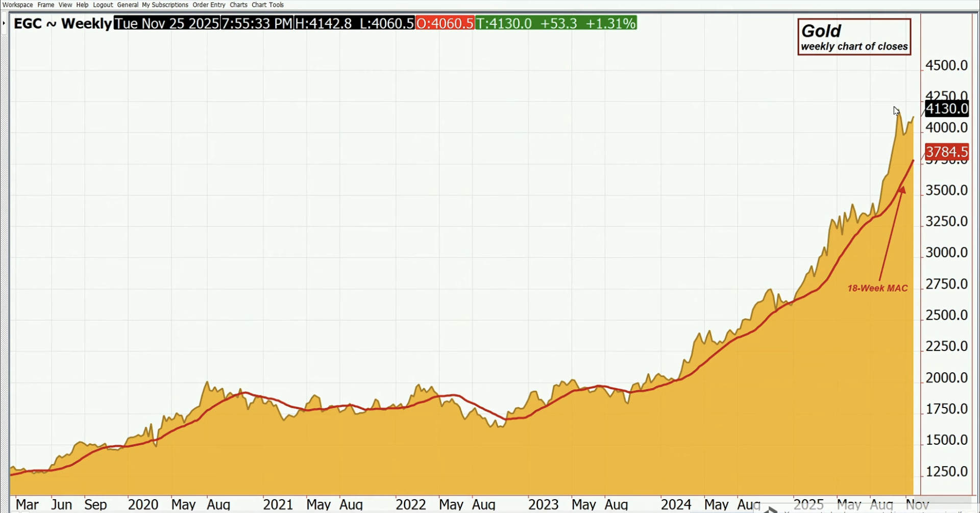Image resolution: width=980 pixels, height=513 pixels.
Task: Click the EGC ~ Weekly symbol label
Action: [x=62, y=23]
